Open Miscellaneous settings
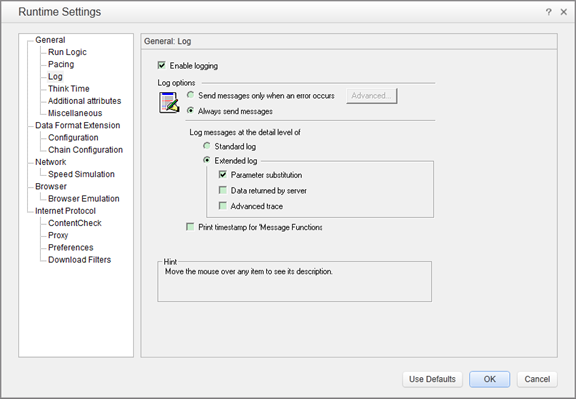Image resolution: width=576 pixels, height=399 pixels. (75, 113)
